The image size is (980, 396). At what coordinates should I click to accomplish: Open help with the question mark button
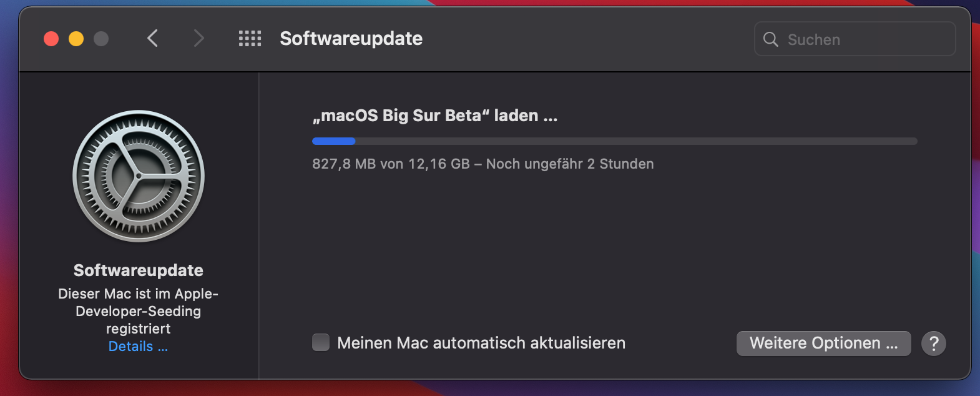[934, 344]
